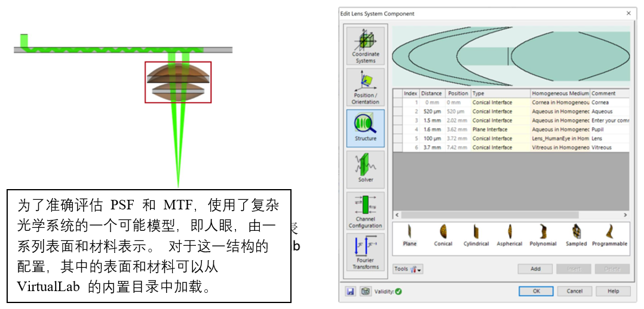Click the Cancel button
644x309 pixels.
(x=575, y=291)
